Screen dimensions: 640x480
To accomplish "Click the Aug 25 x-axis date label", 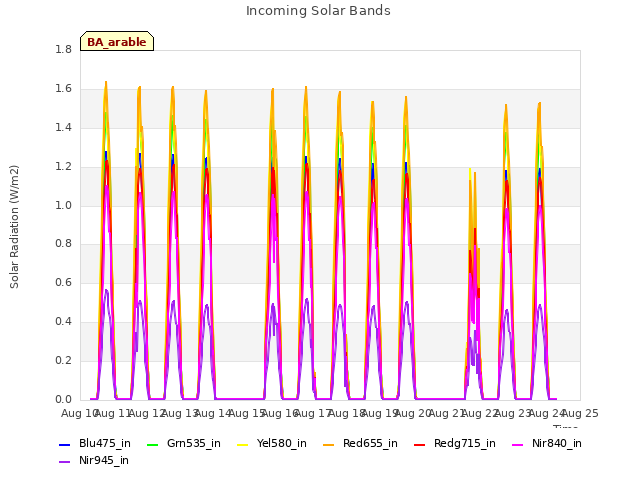I will coord(580,414).
